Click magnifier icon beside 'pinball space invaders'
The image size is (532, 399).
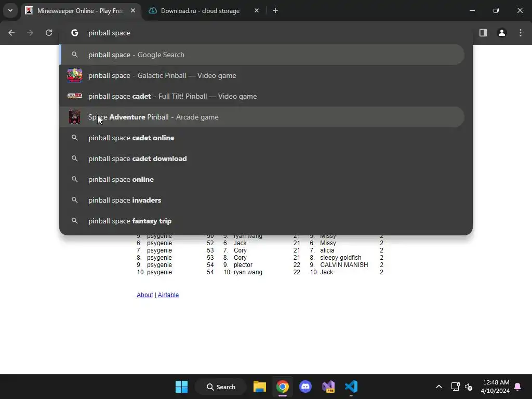(x=75, y=200)
